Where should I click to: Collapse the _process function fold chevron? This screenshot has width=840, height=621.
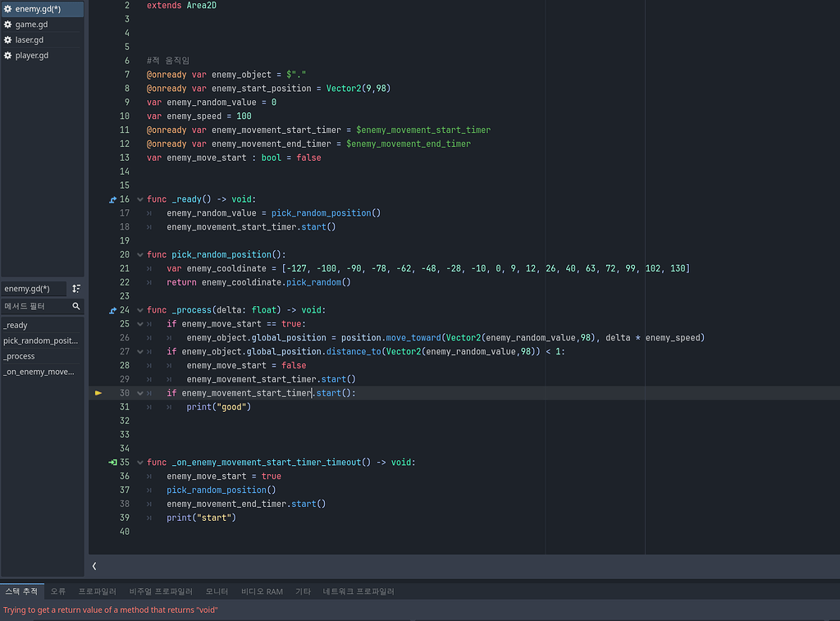(139, 309)
